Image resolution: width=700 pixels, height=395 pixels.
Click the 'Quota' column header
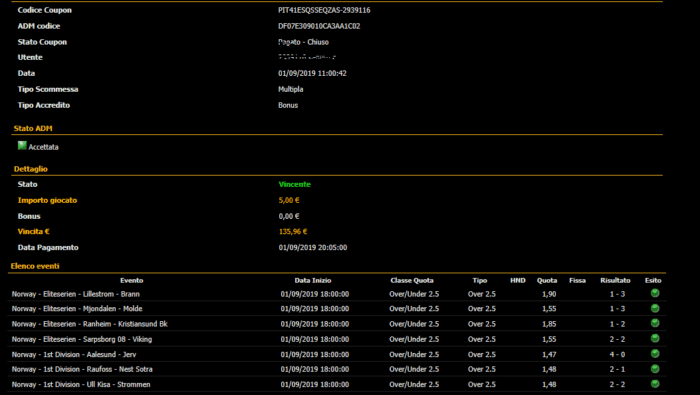pos(547,280)
